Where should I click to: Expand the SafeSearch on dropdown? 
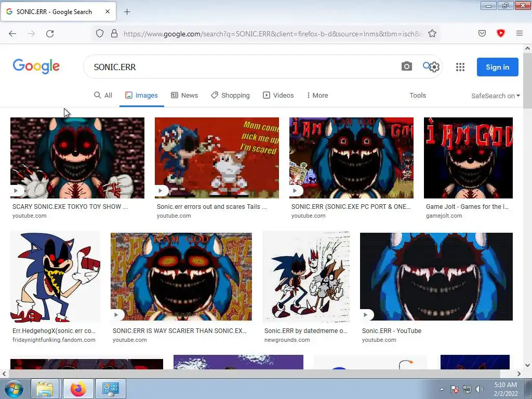point(495,96)
